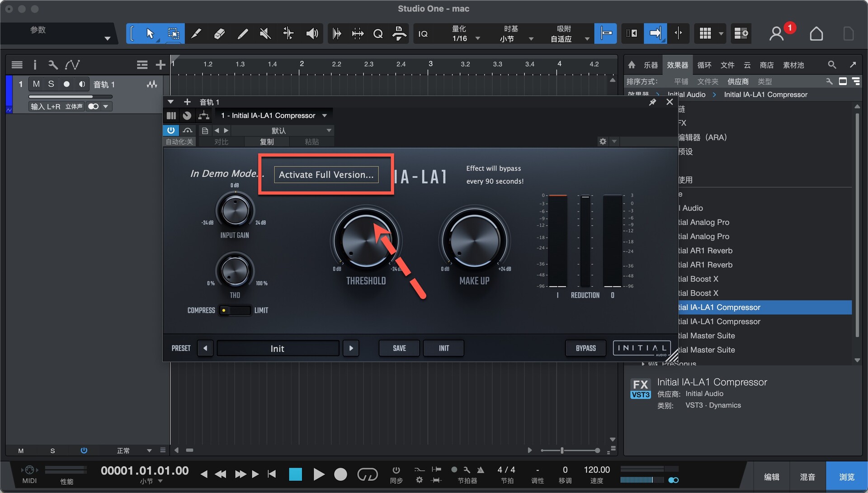The image size is (868, 493).
Task: Solo track 音轨 1
Action: pyautogui.click(x=51, y=84)
